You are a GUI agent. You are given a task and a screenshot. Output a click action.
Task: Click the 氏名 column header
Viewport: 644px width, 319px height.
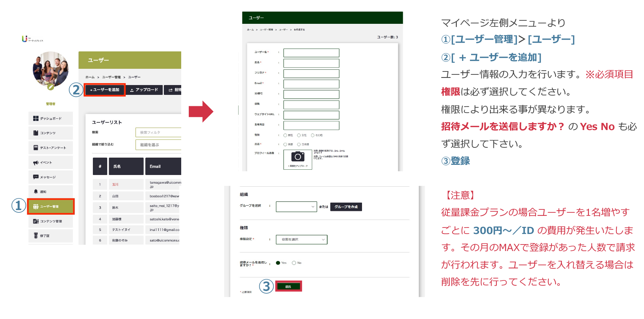click(126, 166)
